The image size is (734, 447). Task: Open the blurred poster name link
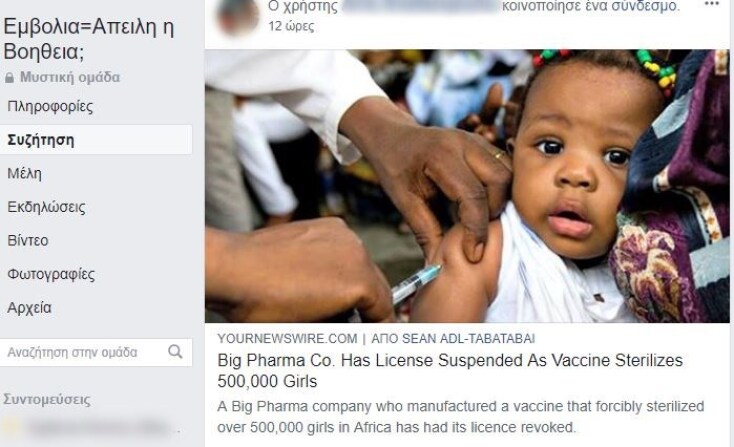(x=419, y=6)
